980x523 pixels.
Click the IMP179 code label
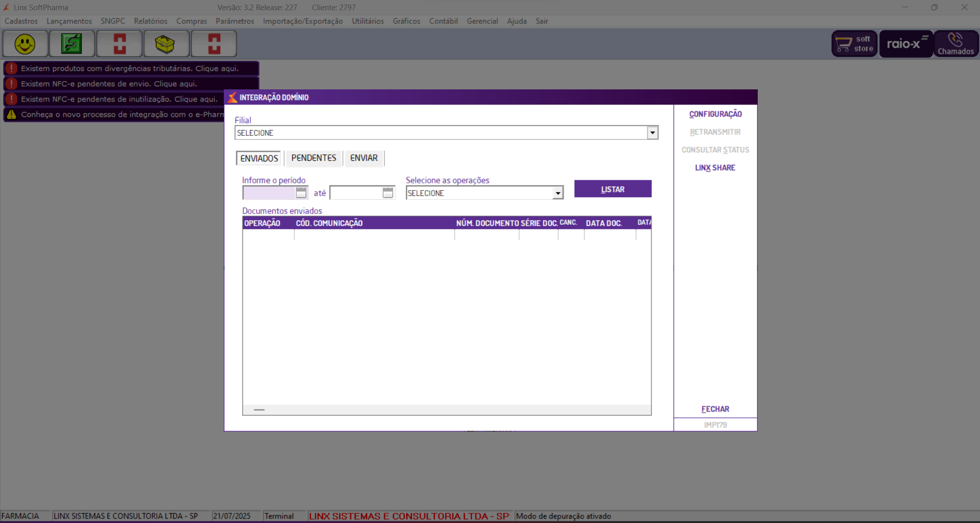click(x=715, y=425)
